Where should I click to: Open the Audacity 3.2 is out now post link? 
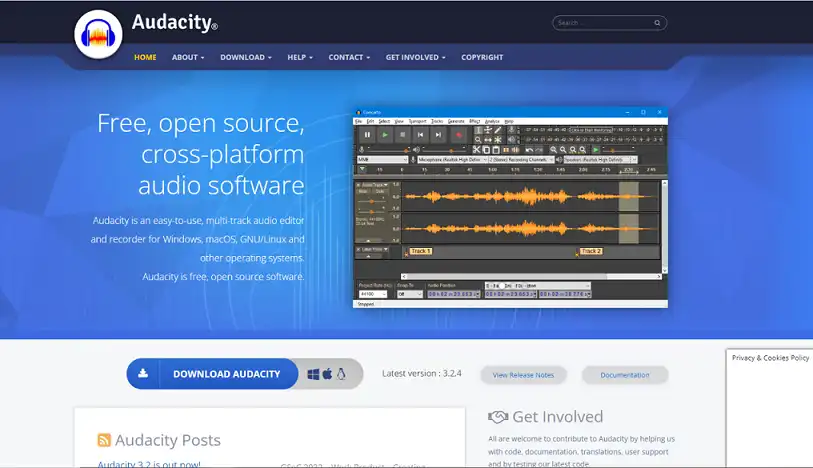pos(149,464)
